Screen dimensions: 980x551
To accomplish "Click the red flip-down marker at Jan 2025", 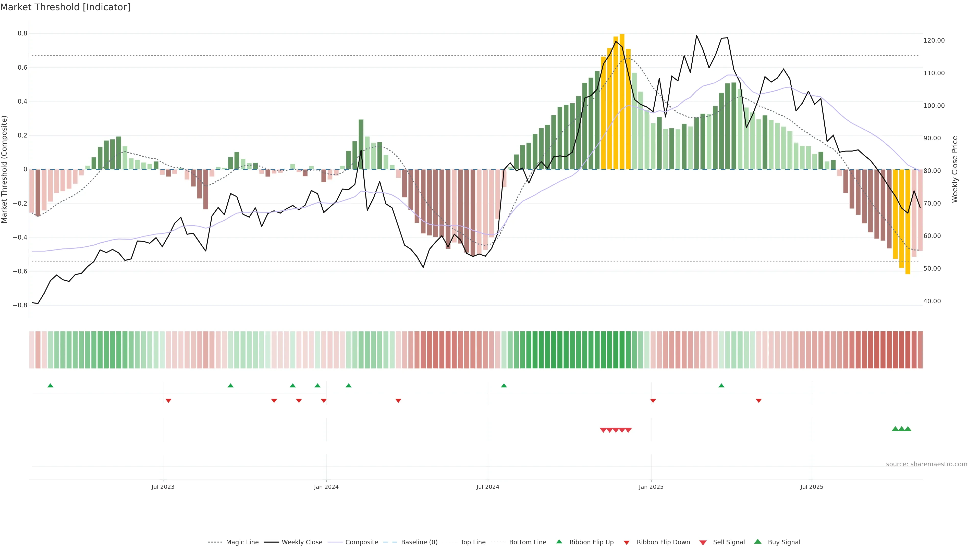I will pyautogui.click(x=653, y=401).
